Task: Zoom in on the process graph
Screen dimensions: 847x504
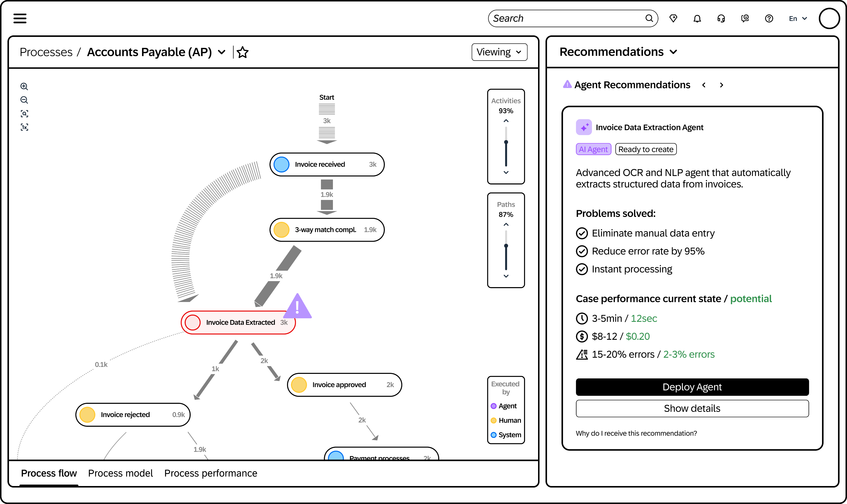Action: [24, 86]
